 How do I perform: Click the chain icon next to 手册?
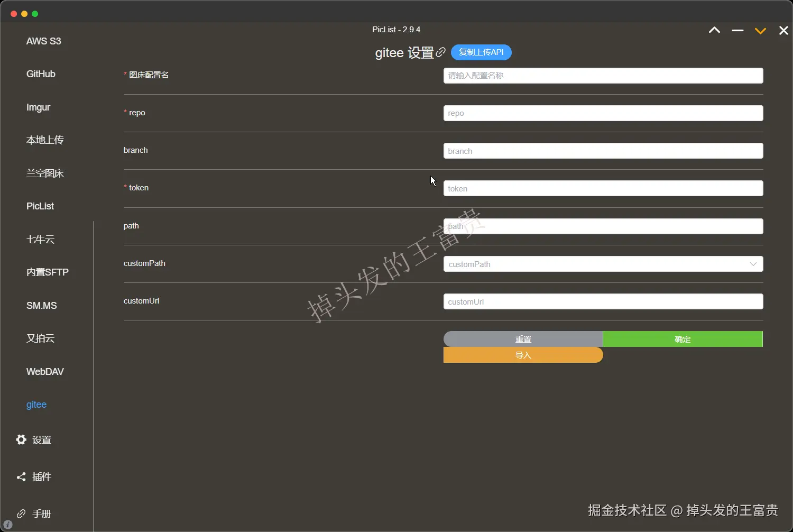pos(21,513)
